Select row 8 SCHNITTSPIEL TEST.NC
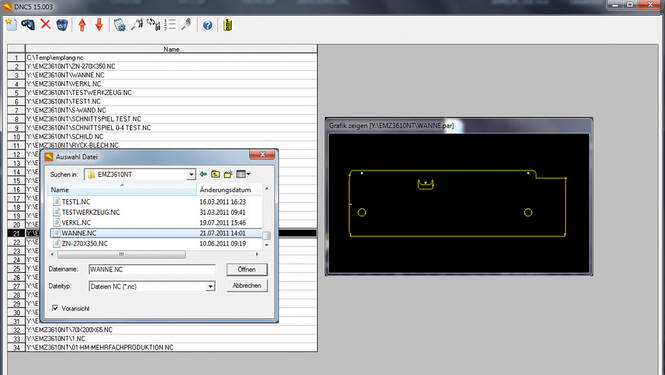The height and width of the screenshot is (375, 665). [x=171, y=119]
